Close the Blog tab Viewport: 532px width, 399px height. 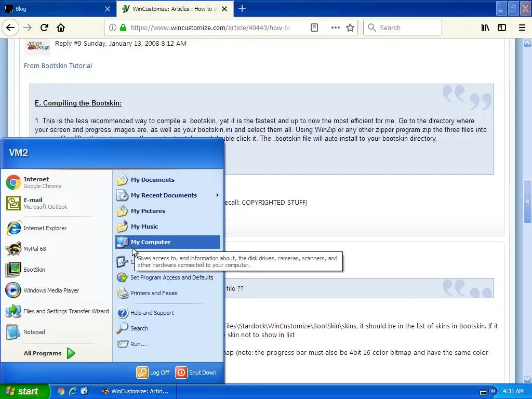(108, 9)
